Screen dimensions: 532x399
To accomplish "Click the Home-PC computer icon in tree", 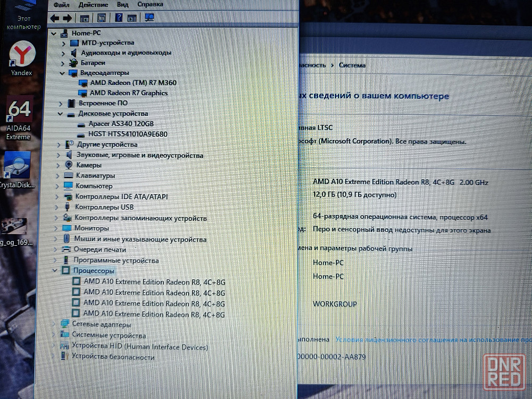I will [x=64, y=33].
